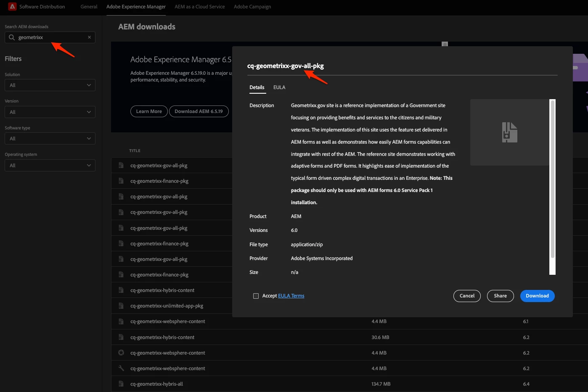The height and width of the screenshot is (392, 588).
Task: Open the Operating system filter dropdown
Action: [x=50, y=166]
